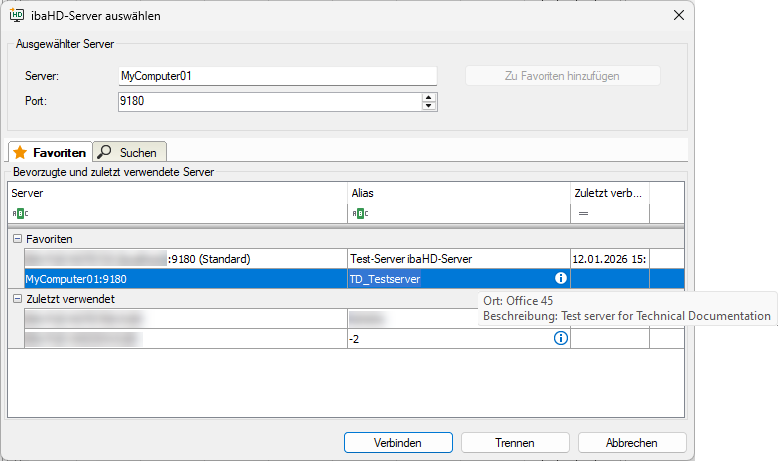The height and width of the screenshot is (461, 778).
Task: Collapse the Zuletzt verwendet group
Action: pos(17,299)
